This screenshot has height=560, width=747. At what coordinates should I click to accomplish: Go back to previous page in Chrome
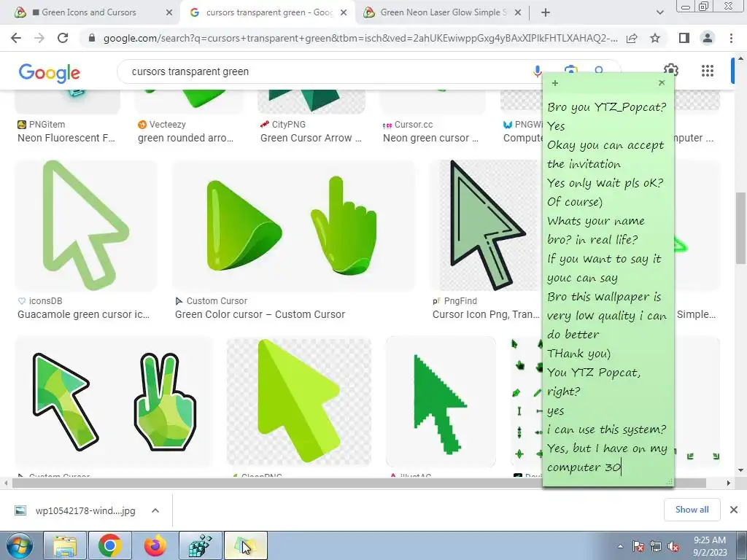[x=16, y=38]
